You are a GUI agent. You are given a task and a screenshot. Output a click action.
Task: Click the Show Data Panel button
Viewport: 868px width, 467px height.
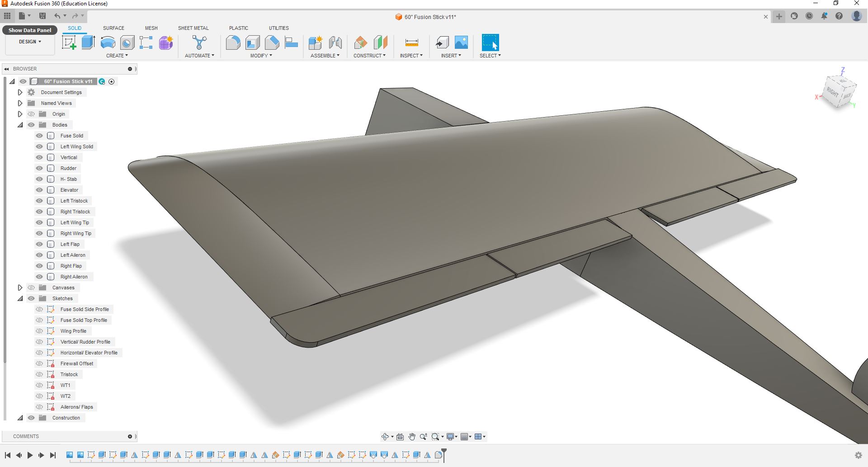tap(30, 30)
